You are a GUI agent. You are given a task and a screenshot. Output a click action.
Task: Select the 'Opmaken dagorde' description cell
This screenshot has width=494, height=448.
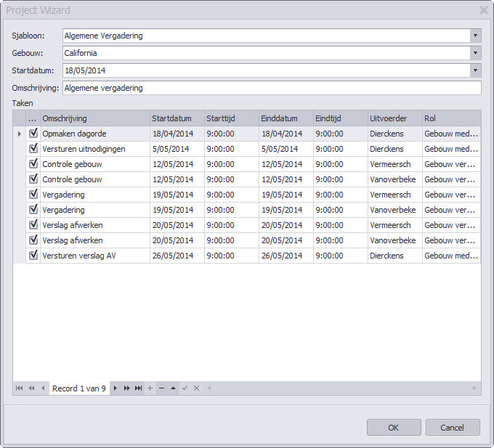[95, 134]
